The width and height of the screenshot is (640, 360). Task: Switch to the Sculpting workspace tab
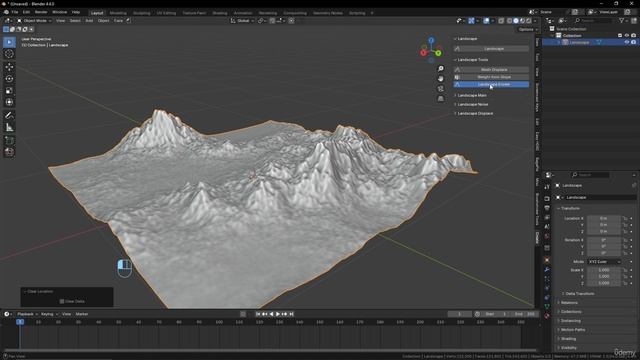tap(142, 13)
